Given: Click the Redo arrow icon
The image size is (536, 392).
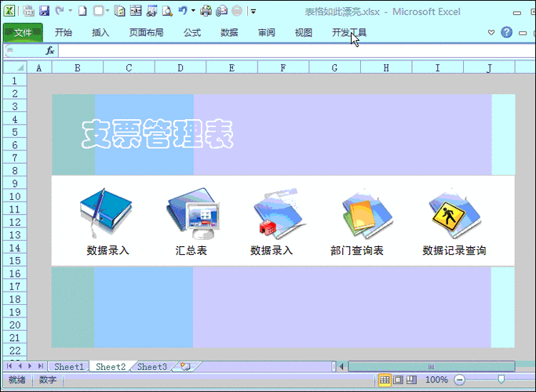Looking at the screenshot, I should coord(60,11).
